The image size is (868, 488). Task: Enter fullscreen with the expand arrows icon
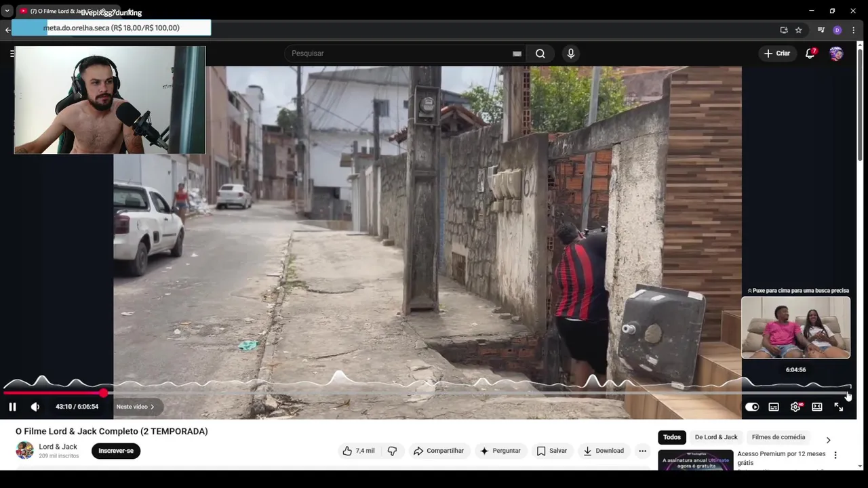click(839, 407)
